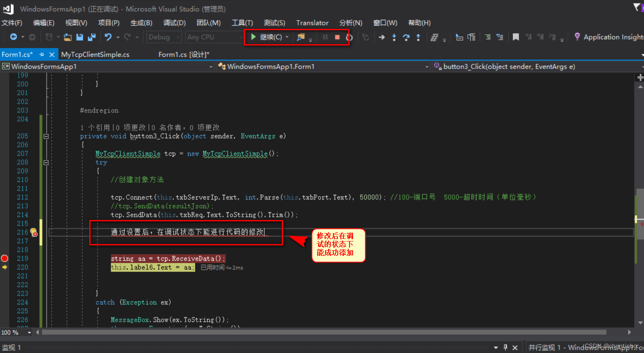Select the Step Over debug icon
The image size is (644, 353).
click(406, 37)
